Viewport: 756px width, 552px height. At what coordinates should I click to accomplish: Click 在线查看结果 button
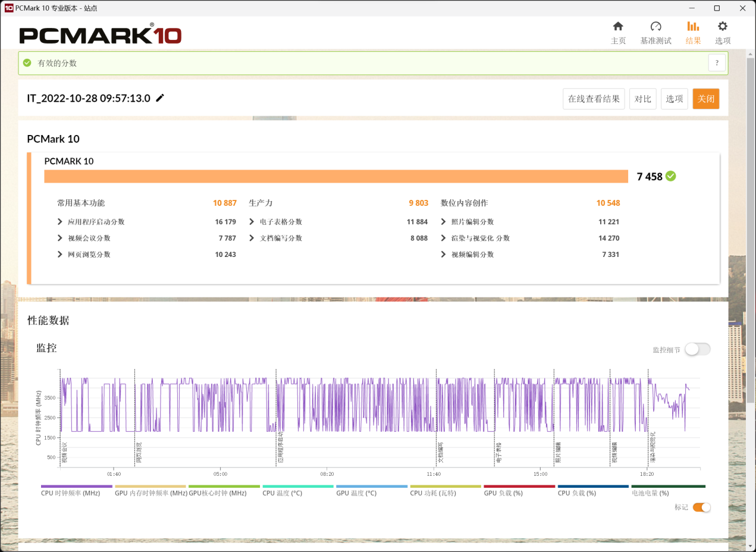(593, 99)
